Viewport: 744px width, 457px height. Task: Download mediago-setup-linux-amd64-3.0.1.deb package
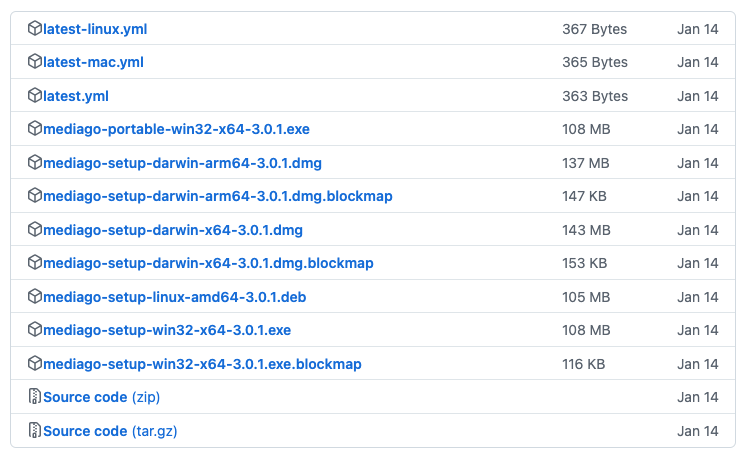(175, 297)
